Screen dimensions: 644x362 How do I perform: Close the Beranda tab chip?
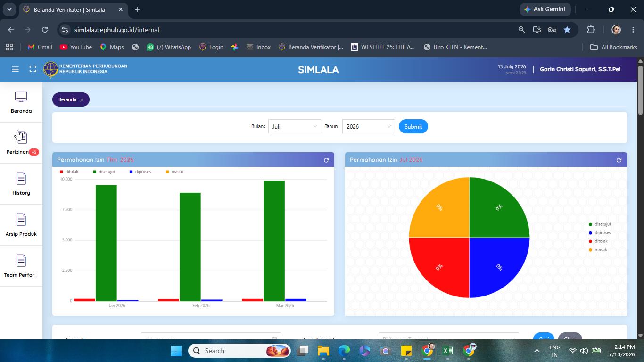[x=82, y=100]
